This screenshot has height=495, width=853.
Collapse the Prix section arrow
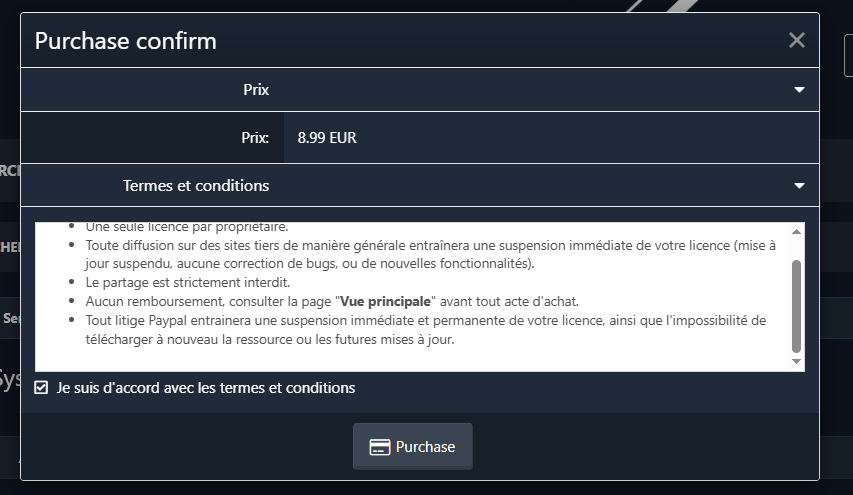(x=799, y=90)
